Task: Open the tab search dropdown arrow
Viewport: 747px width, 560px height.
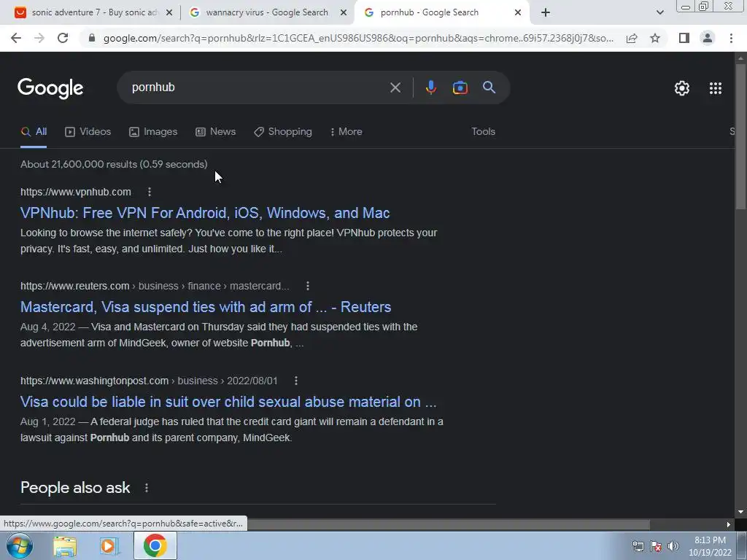Action: [x=659, y=12]
